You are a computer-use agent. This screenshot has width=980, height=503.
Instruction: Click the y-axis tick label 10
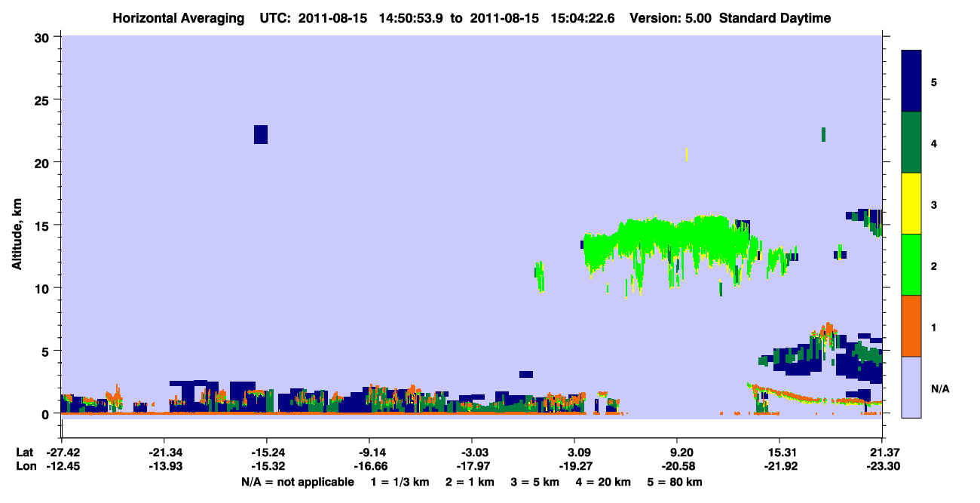(x=44, y=288)
